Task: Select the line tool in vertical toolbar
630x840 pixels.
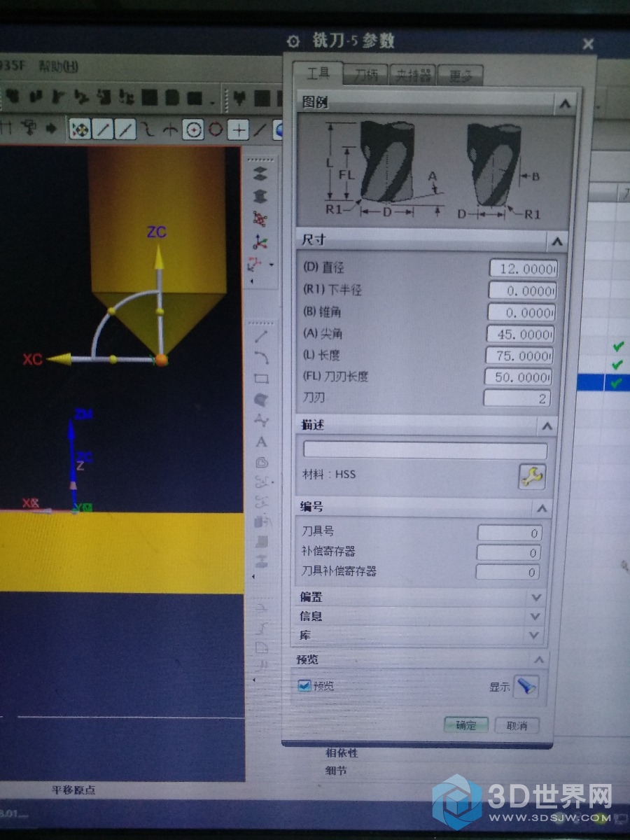Action: click(262, 336)
